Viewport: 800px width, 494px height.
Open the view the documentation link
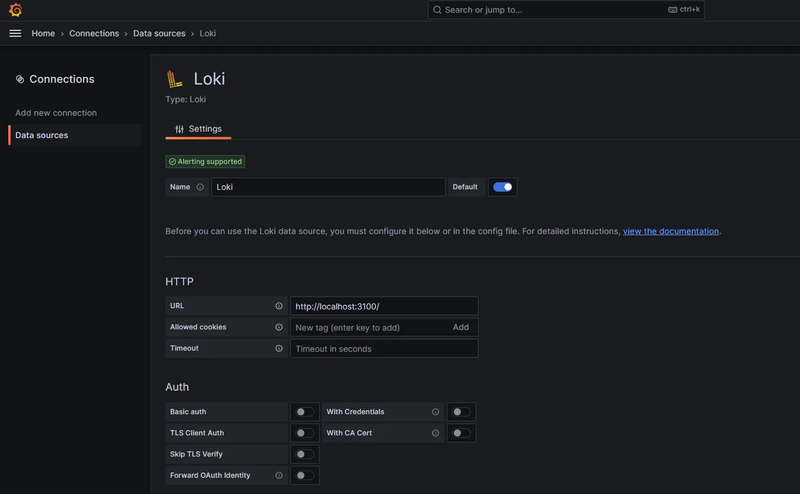pos(670,231)
